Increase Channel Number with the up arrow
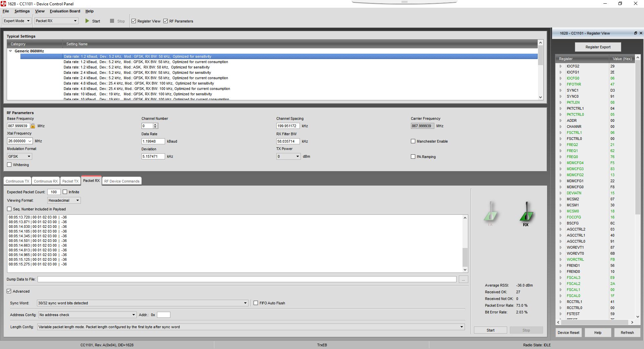Screen dimensions: 644x349 pos(155,124)
